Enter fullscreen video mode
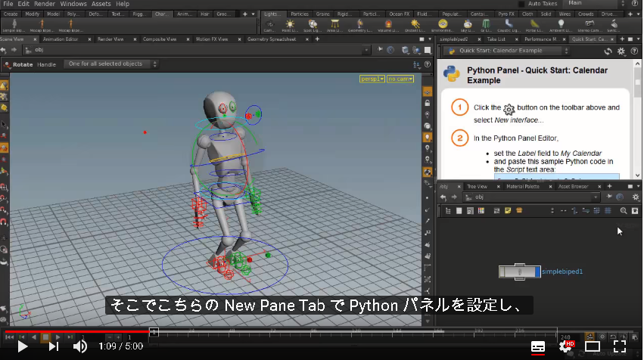Image resolution: width=644 pixels, height=360 pixels. tap(620, 346)
